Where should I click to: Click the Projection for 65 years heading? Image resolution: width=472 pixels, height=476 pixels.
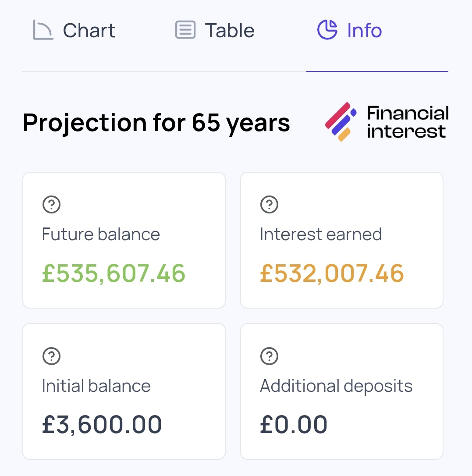(156, 123)
